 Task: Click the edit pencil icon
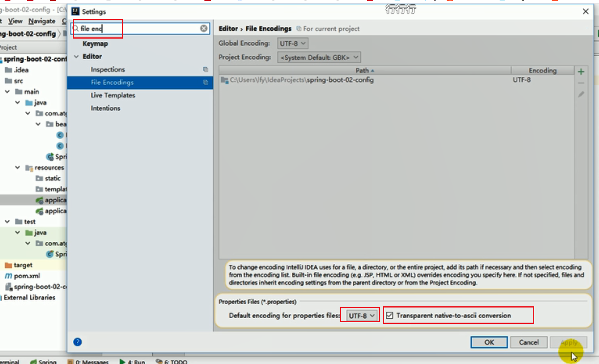pos(581,94)
